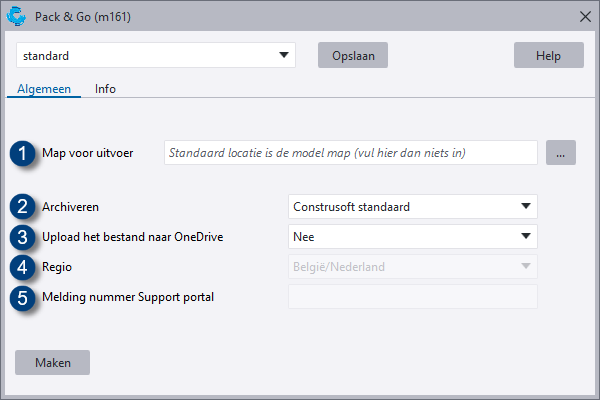The height and width of the screenshot is (400, 600).
Task: Click the Help button
Action: tap(548, 56)
